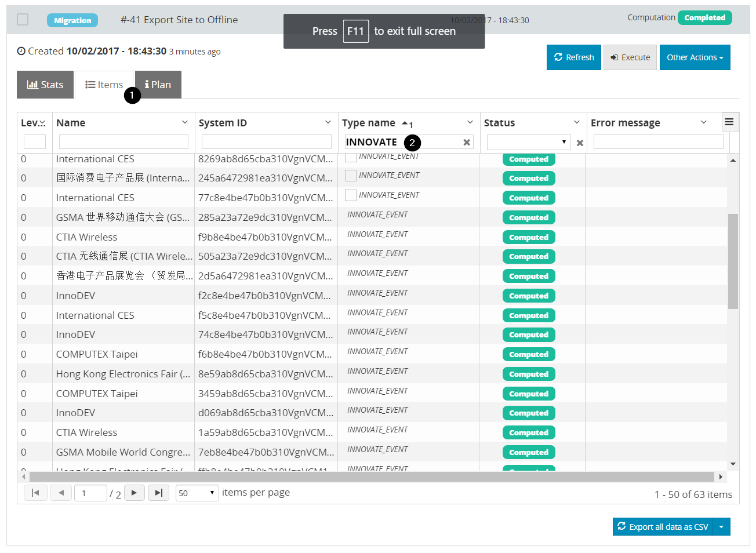The width and height of the screenshot is (756, 553).
Task: Click system ID 285a23a72e9dc310VgnVCM
Action: click(266, 217)
